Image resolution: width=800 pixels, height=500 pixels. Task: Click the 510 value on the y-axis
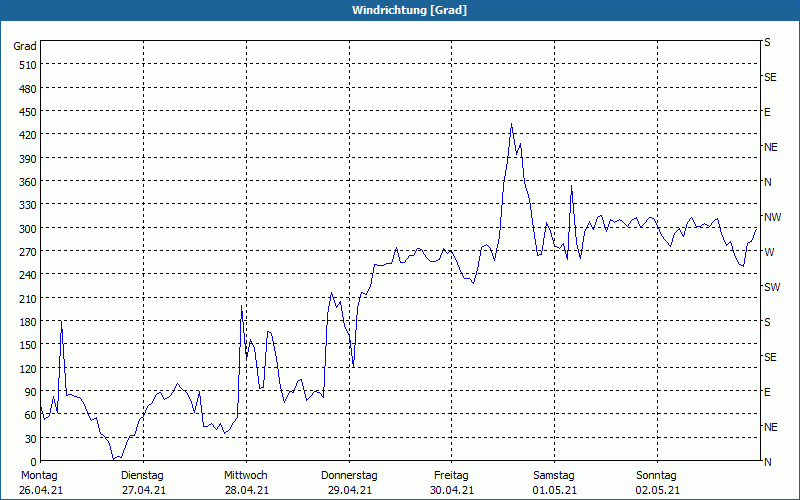click(x=27, y=65)
